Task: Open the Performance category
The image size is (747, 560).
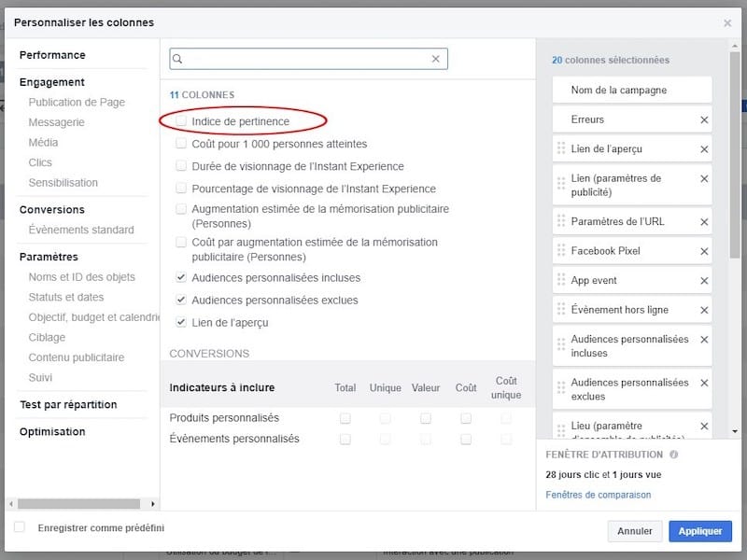Action: pyautogui.click(x=52, y=55)
